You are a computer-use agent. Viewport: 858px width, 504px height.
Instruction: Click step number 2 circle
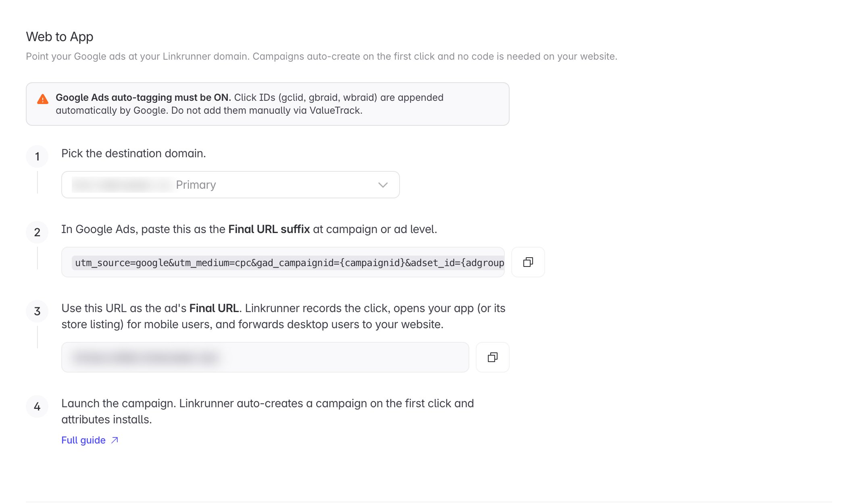click(x=37, y=232)
